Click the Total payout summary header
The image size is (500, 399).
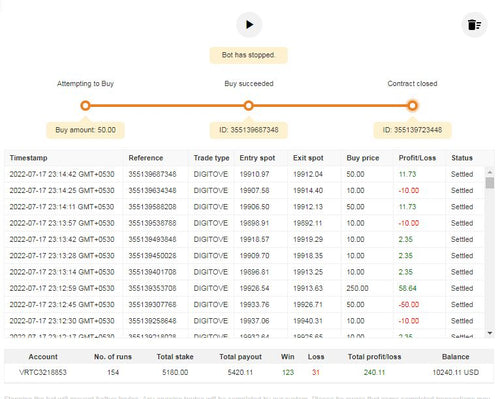point(240,357)
